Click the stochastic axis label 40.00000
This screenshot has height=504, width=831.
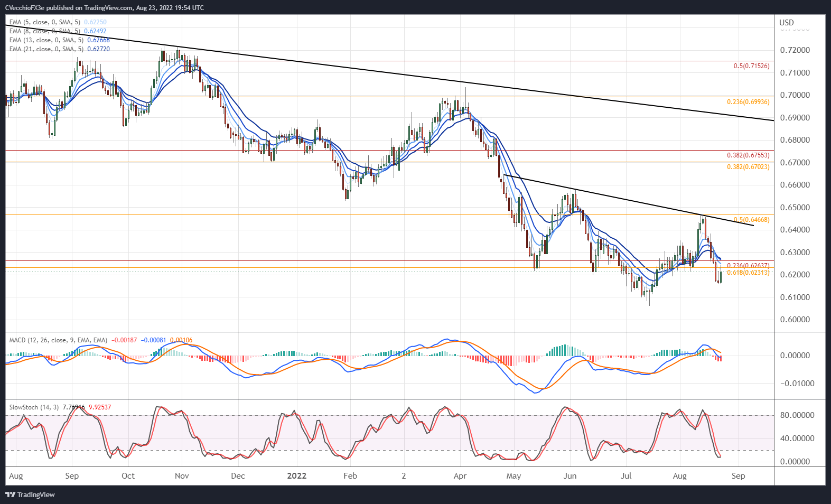(797, 438)
